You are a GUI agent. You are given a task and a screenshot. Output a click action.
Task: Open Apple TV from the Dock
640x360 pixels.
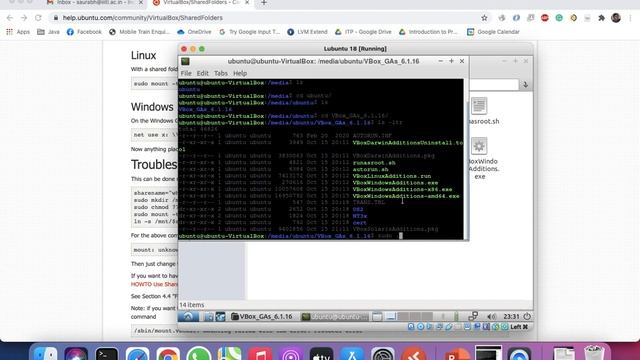(321, 354)
